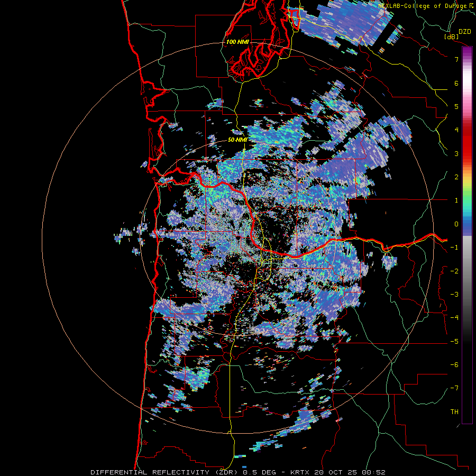The height and width of the screenshot is (476, 476).
Task: Click the "-2" value on the color scale
Action: tap(454, 271)
